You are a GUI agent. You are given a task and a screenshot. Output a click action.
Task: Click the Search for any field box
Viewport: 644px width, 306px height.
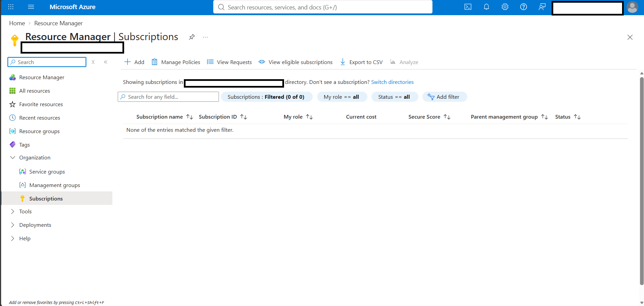click(168, 97)
